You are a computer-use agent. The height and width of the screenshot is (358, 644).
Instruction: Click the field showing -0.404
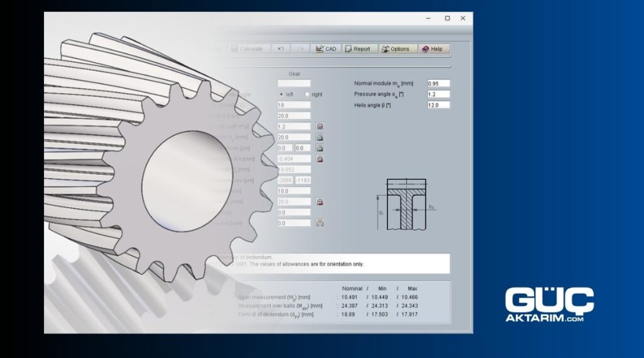(294, 159)
